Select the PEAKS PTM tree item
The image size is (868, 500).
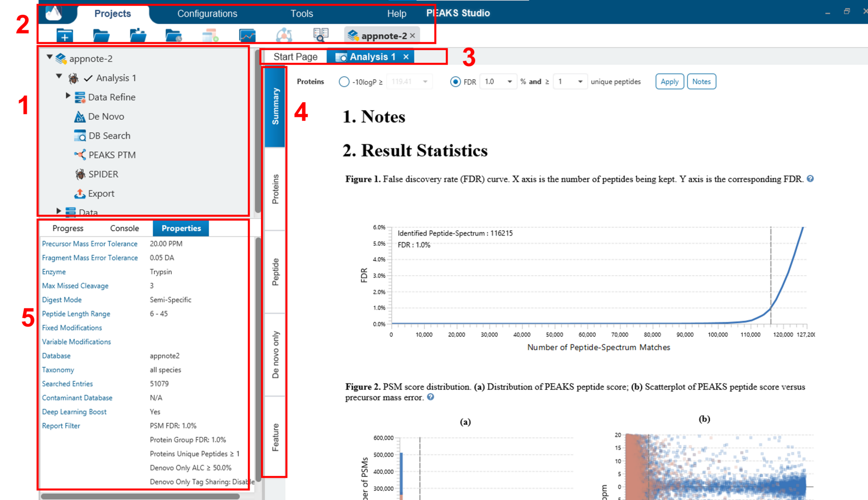tap(112, 155)
